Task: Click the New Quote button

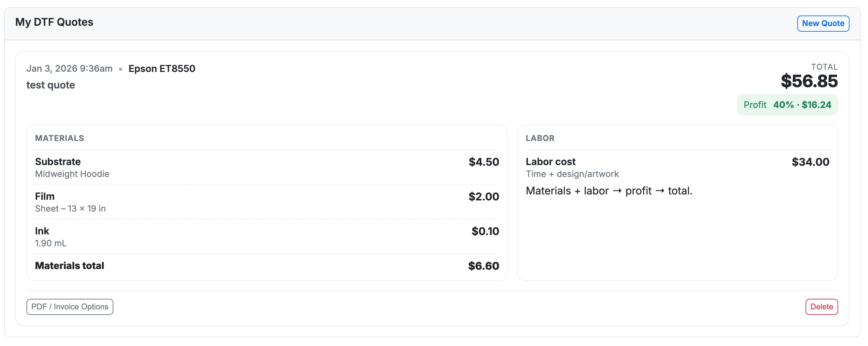Action: [822, 23]
